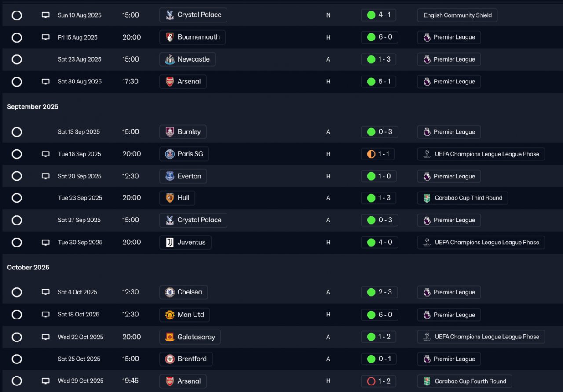The height and width of the screenshot is (392, 563).
Task: Select the radio circle for Chelsea fixture
Action: (x=17, y=292)
